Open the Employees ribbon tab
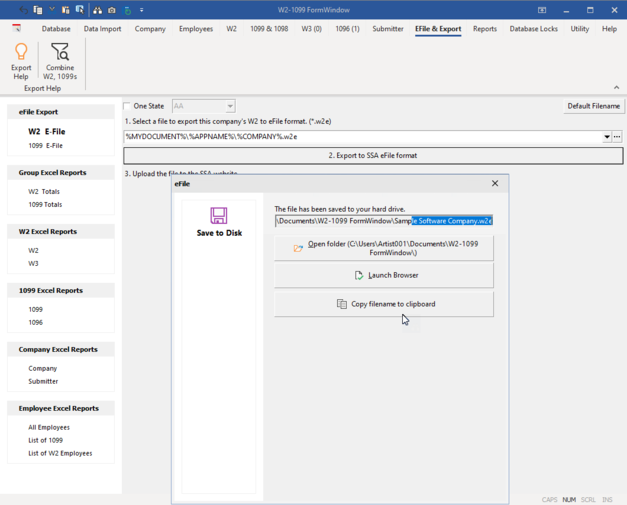Screen dimensions: 627x505 [196, 29]
